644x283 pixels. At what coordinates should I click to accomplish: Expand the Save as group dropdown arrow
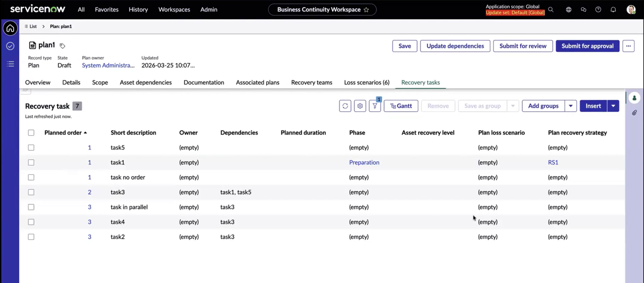tap(513, 106)
